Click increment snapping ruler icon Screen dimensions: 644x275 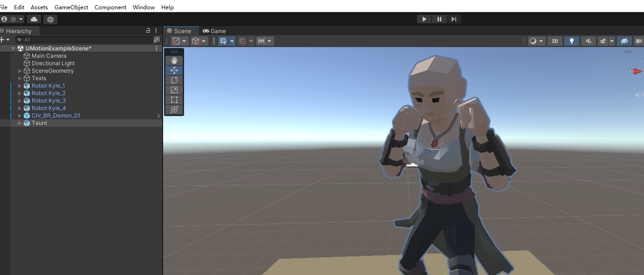pos(261,41)
